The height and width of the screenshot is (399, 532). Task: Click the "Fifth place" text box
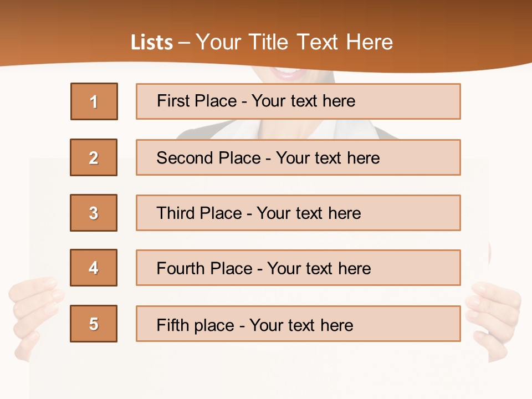click(298, 324)
